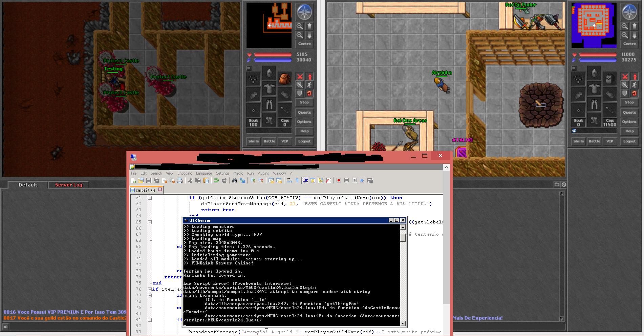Click Centre button in left game client
The image size is (644, 336).
(x=304, y=44)
